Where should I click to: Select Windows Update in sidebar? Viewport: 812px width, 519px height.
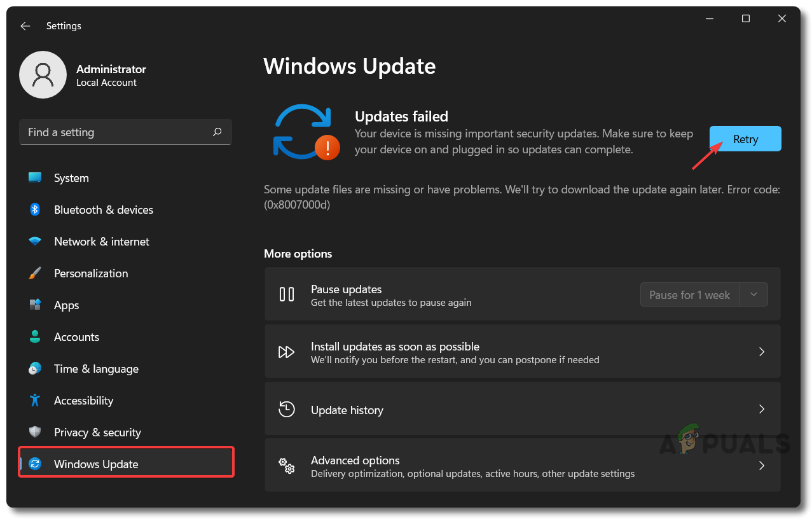coord(126,462)
